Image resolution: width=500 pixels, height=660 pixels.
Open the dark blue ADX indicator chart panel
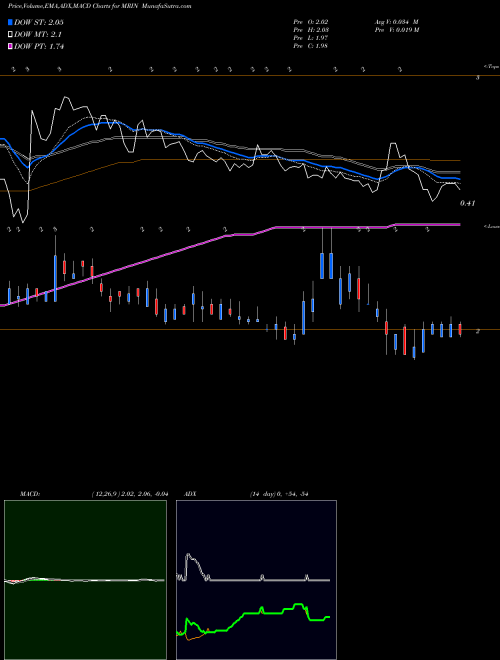click(256, 580)
